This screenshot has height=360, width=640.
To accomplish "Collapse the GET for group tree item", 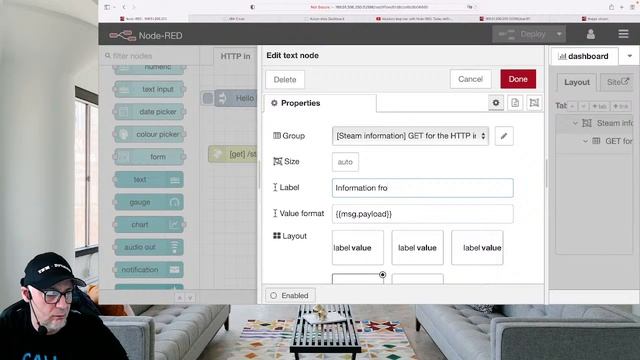I will pyautogui.click(x=585, y=141).
